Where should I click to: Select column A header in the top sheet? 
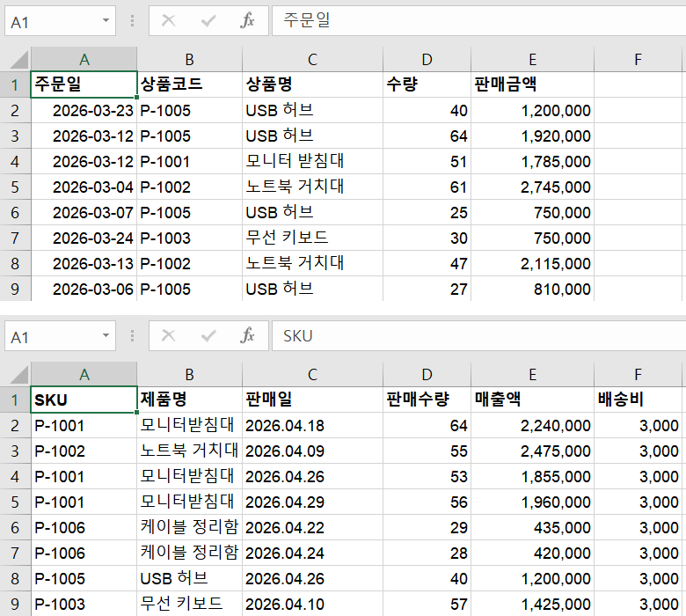[x=84, y=60]
